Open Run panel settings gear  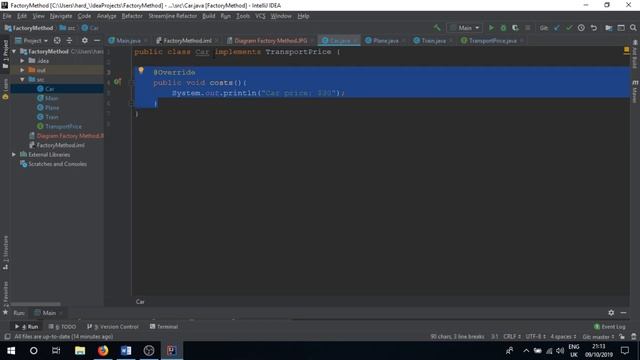point(611,313)
